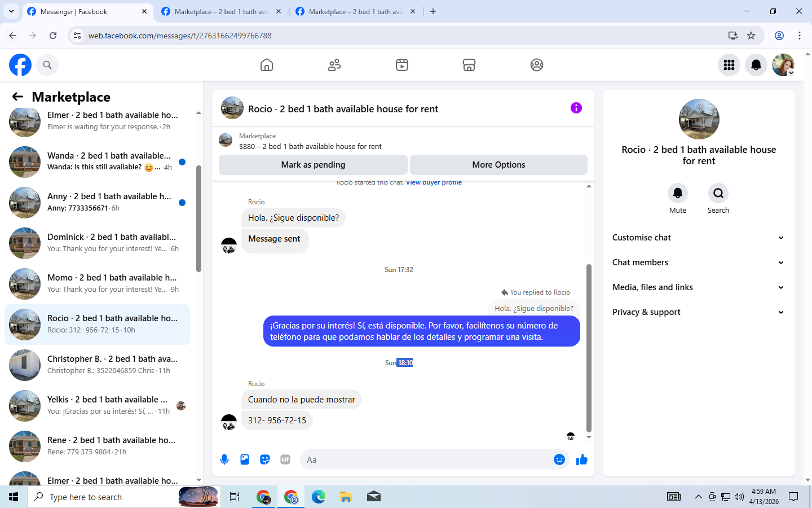The width and height of the screenshot is (812, 508).
Task: Open Momo's conversation in the list
Action: pyautogui.click(x=97, y=284)
